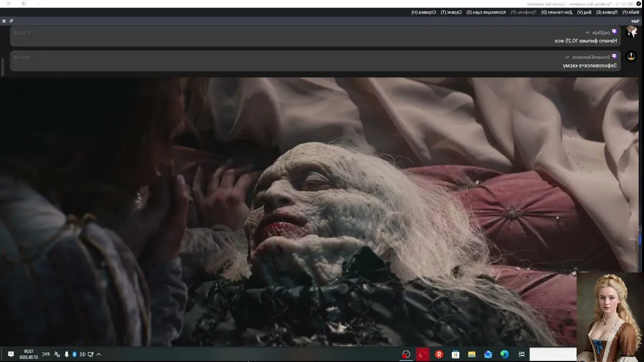This screenshot has height=362, width=644.
Task: Open the red swirl app on taskbar
Action: tap(423, 354)
